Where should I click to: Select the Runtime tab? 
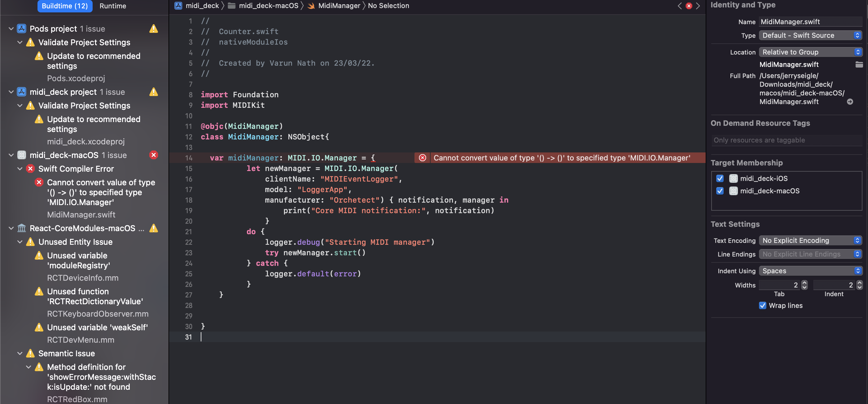coord(113,6)
